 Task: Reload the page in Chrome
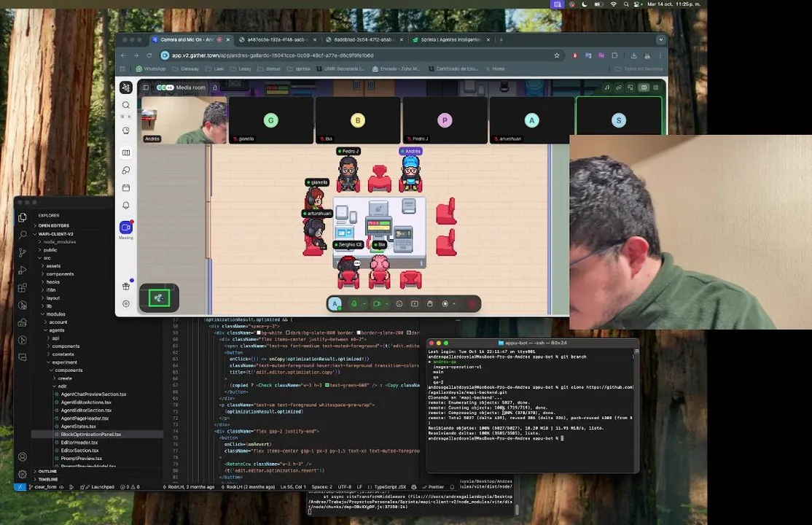[149, 55]
